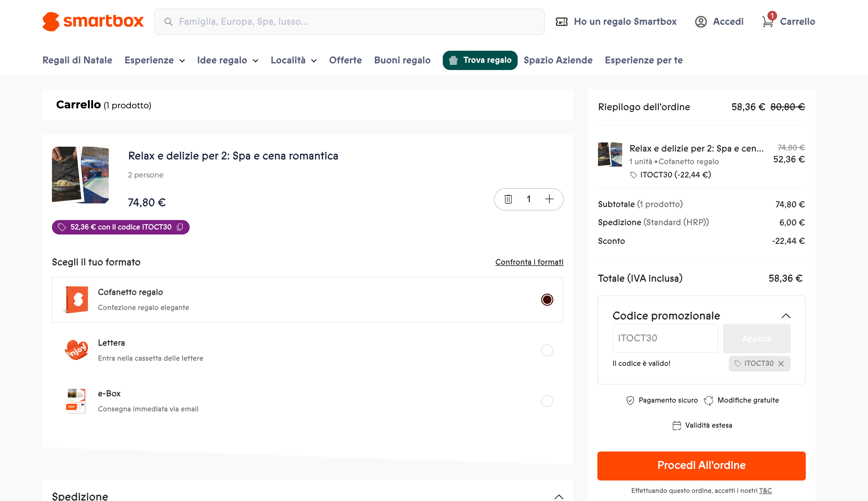Expand the Località dropdown
The width and height of the screenshot is (868, 501).
click(293, 60)
